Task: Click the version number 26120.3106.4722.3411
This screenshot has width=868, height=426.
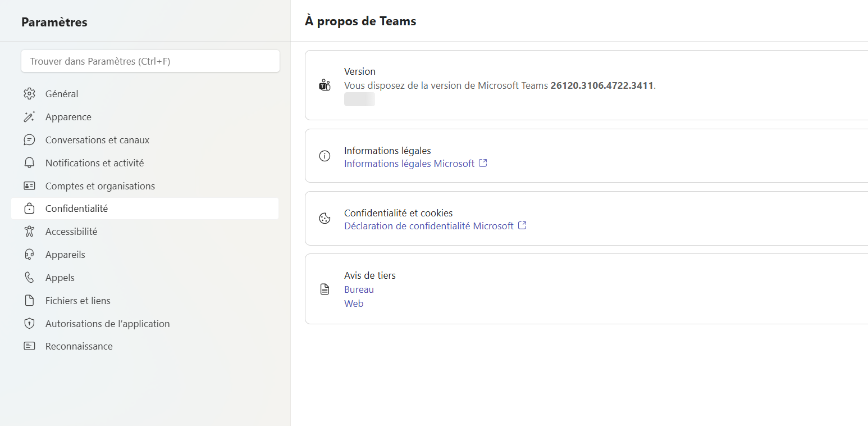Action: (602, 85)
